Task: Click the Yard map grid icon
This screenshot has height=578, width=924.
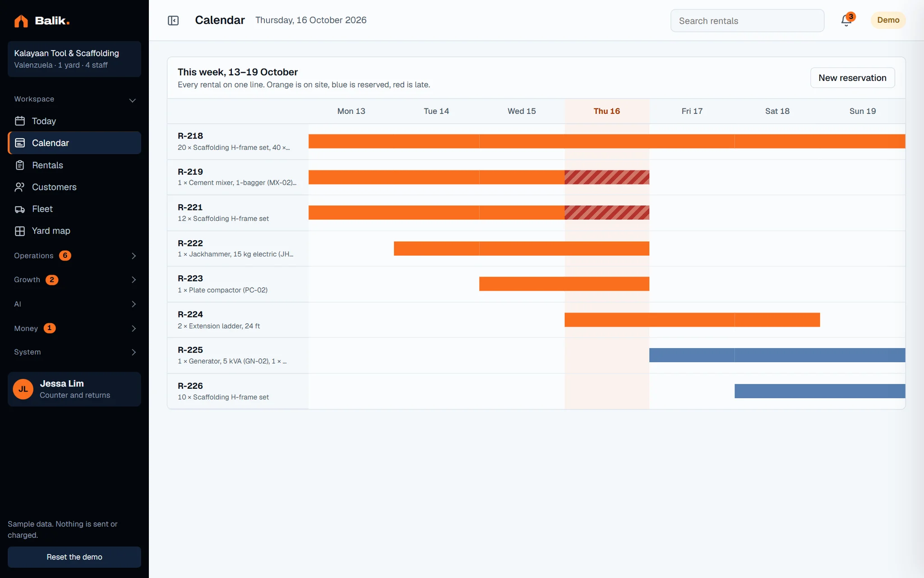Action: coord(20,231)
